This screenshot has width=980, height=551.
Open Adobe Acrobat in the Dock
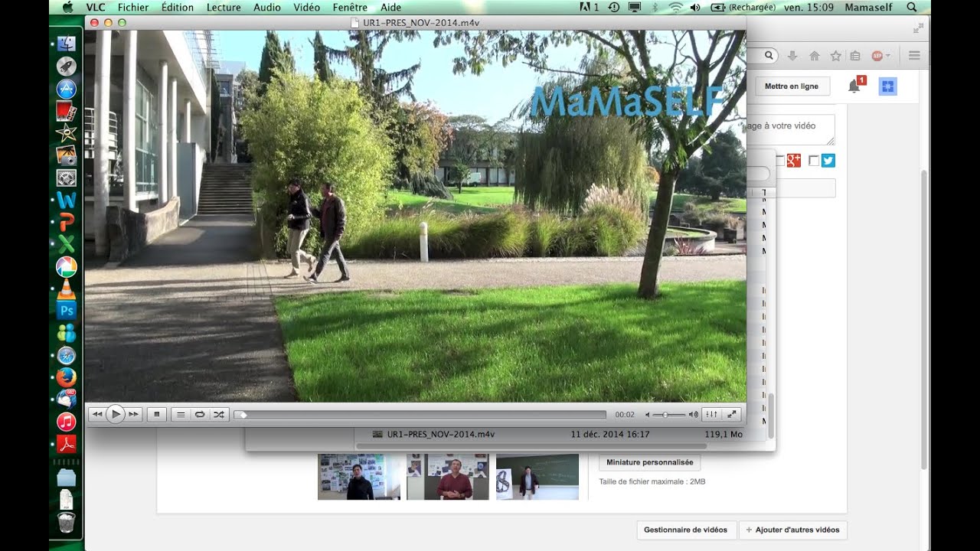[x=67, y=444]
